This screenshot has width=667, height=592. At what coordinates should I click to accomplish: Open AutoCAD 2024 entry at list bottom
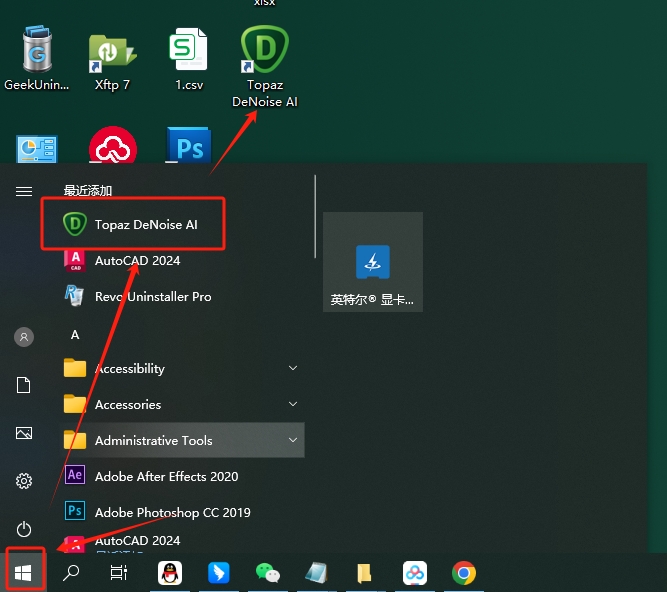pyautogui.click(x=183, y=541)
